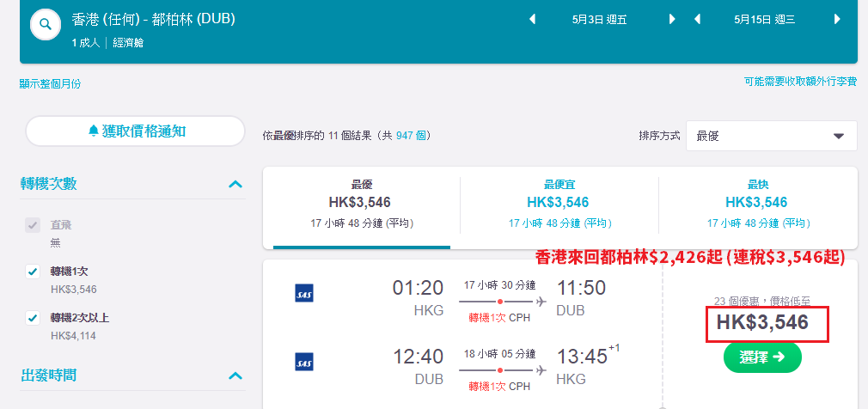This screenshot has height=409, width=868.
Task: Open the 顯示整個月份 link
Action: [51, 84]
